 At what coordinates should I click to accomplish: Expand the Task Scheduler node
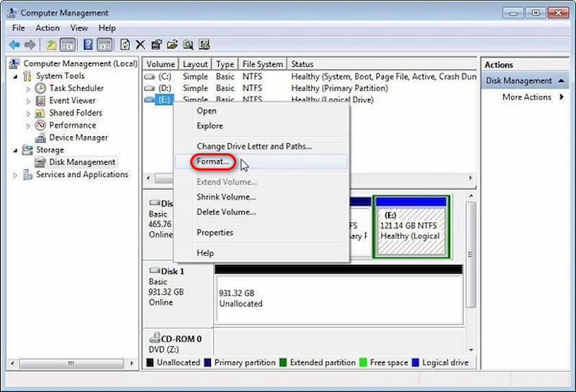28,88
